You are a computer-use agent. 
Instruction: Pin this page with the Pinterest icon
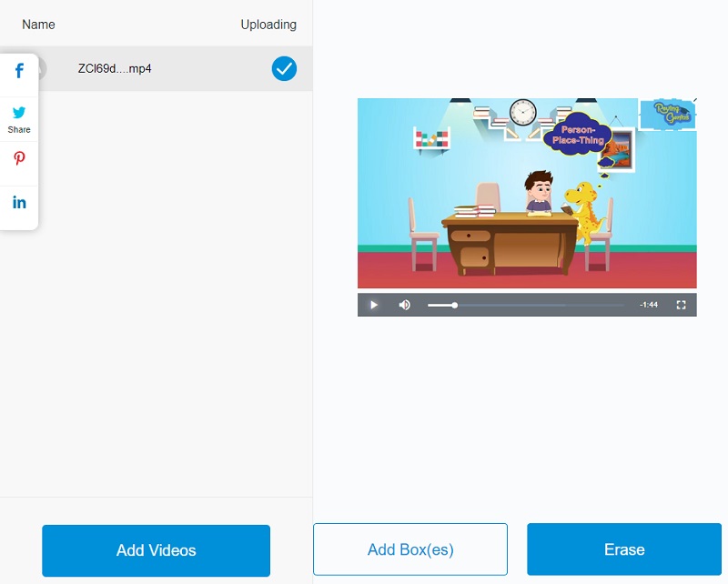(x=19, y=159)
